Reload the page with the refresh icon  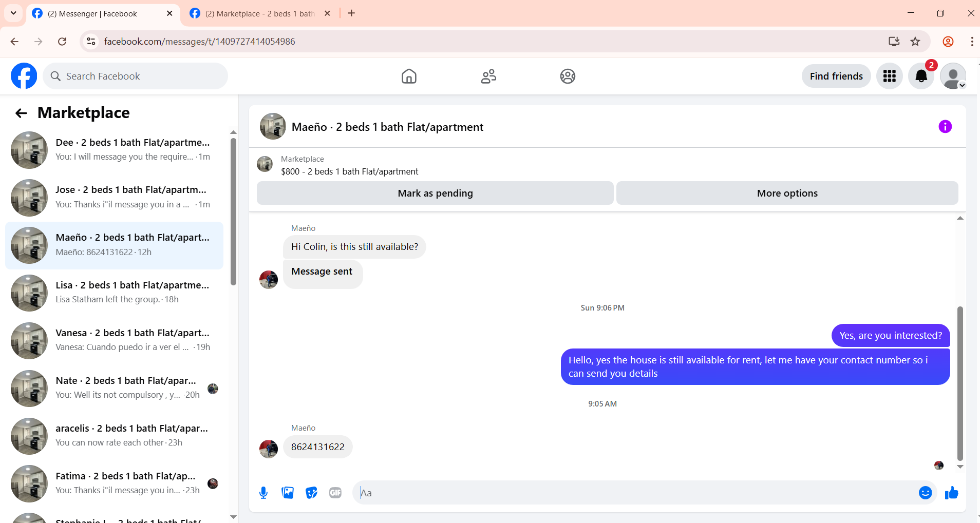pos(62,42)
